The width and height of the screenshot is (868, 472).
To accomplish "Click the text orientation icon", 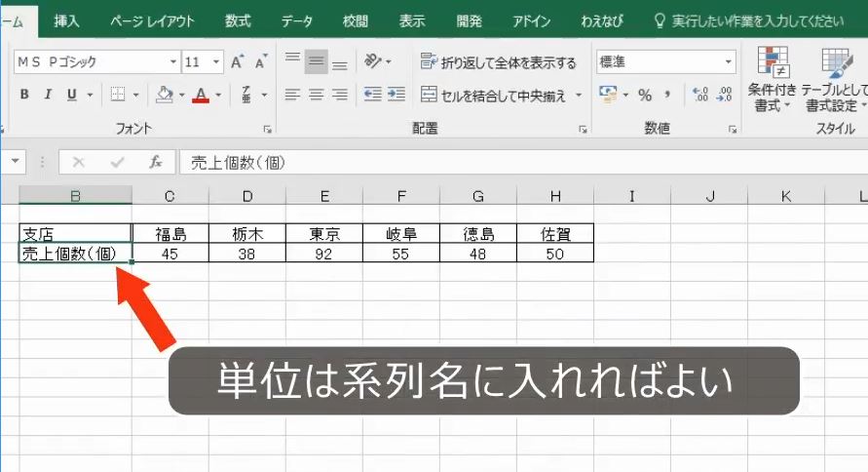I will point(374,60).
